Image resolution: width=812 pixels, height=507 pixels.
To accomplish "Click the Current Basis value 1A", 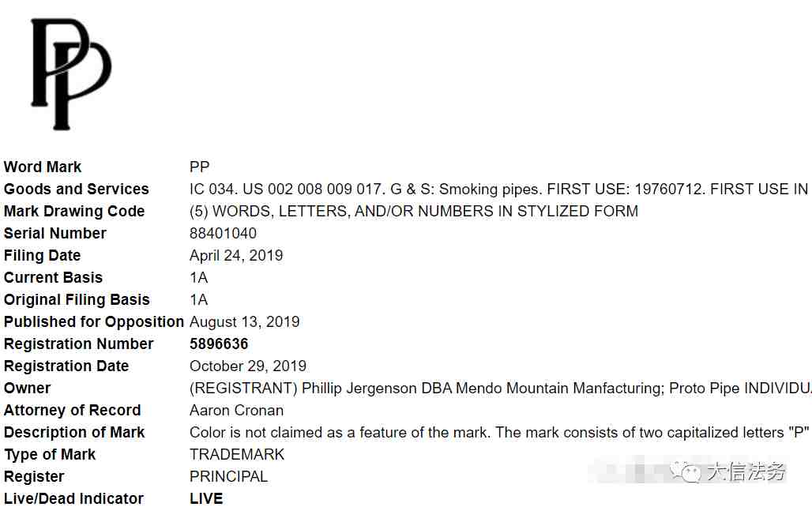I will [x=198, y=277].
